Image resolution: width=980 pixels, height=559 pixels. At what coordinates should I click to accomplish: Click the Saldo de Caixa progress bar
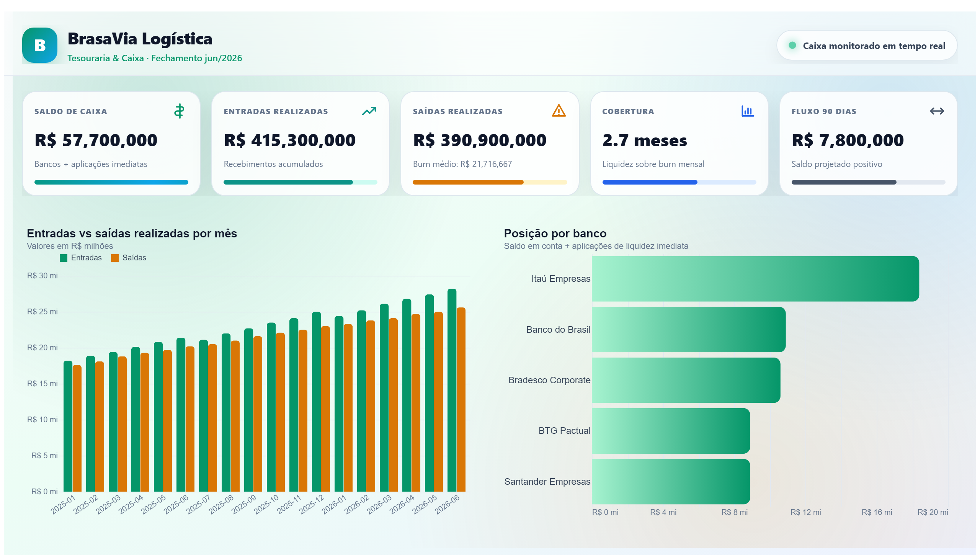point(111,182)
